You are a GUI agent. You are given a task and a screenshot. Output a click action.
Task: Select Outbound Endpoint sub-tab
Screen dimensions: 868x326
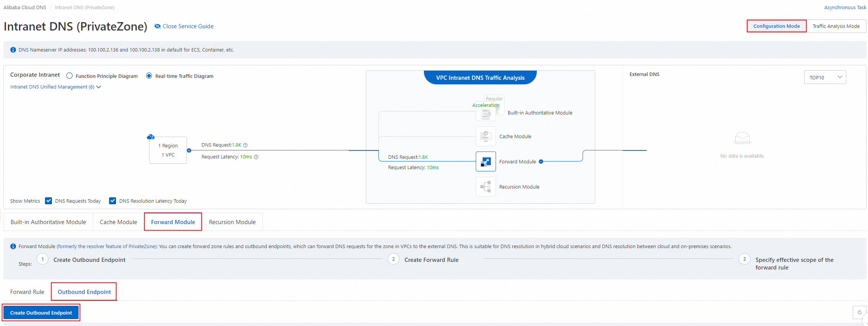coord(84,292)
